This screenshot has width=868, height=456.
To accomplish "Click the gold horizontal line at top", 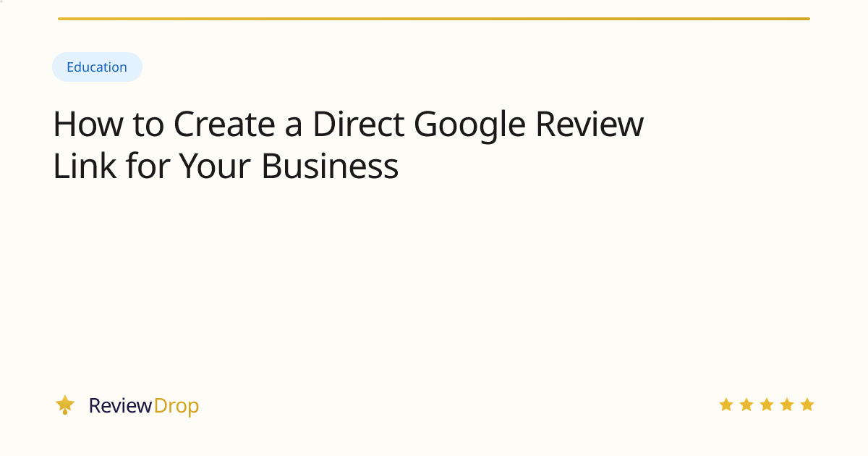I will (434, 19).
